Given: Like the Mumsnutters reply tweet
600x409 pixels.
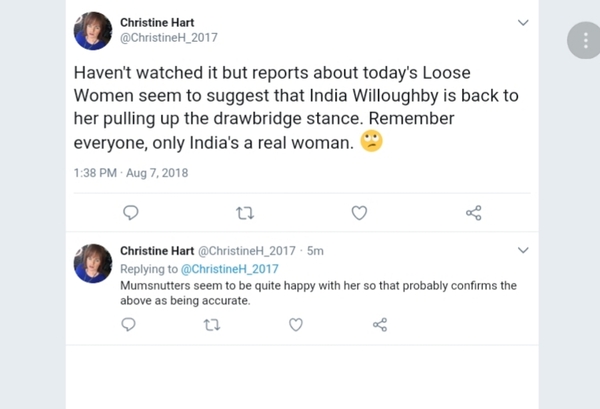Looking at the screenshot, I should [x=296, y=324].
